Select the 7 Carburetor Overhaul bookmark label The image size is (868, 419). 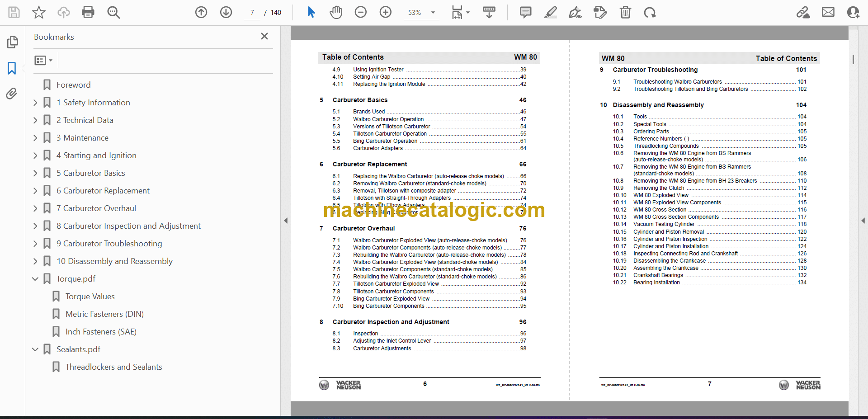[96, 208]
